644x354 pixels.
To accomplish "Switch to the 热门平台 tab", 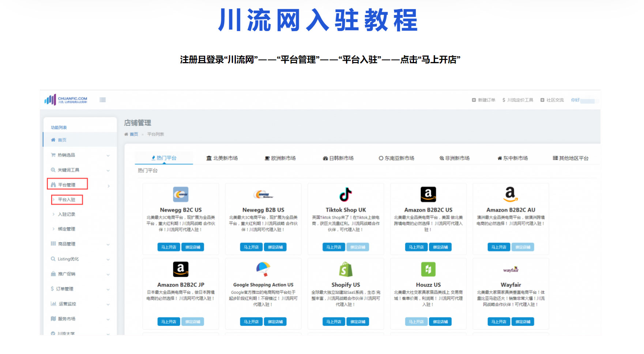I will (x=164, y=158).
